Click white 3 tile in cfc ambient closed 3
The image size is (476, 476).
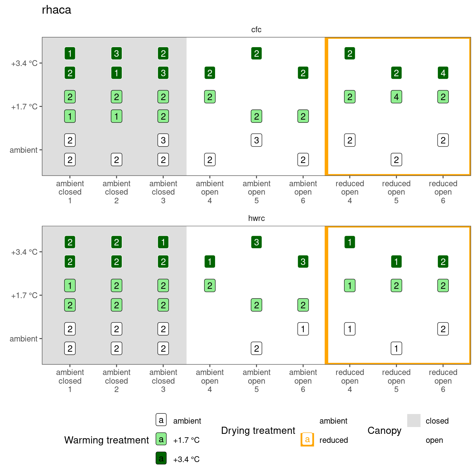[x=163, y=140]
